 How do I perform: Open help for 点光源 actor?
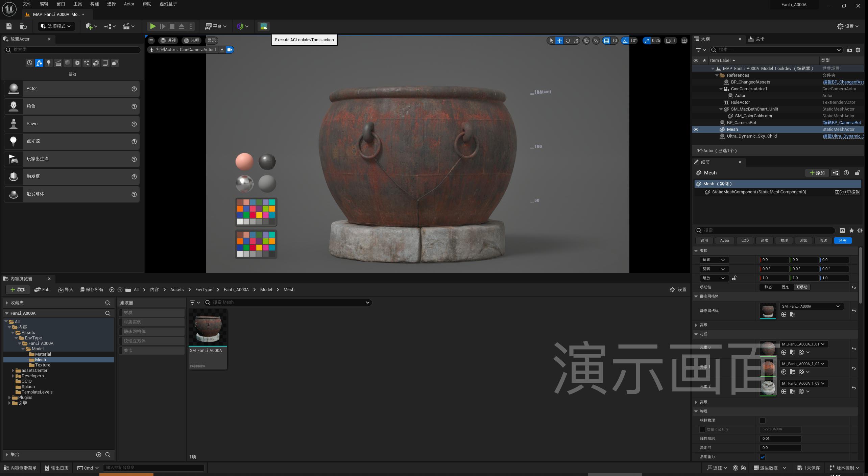(134, 142)
